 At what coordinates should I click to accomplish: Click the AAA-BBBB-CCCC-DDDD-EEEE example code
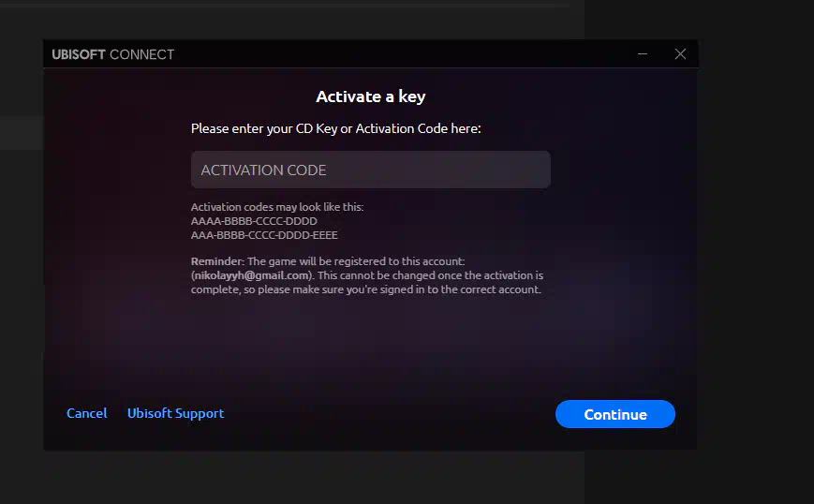pyautogui.click(x=264, y=235)
